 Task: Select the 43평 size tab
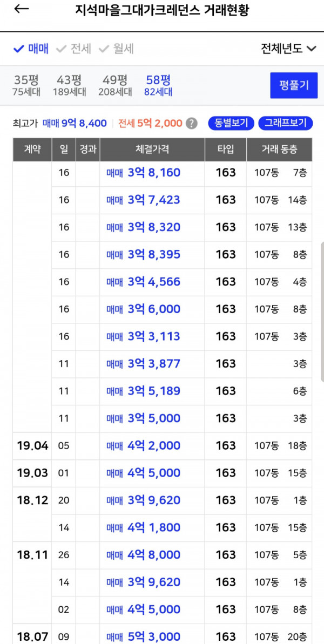pos(70,85)
